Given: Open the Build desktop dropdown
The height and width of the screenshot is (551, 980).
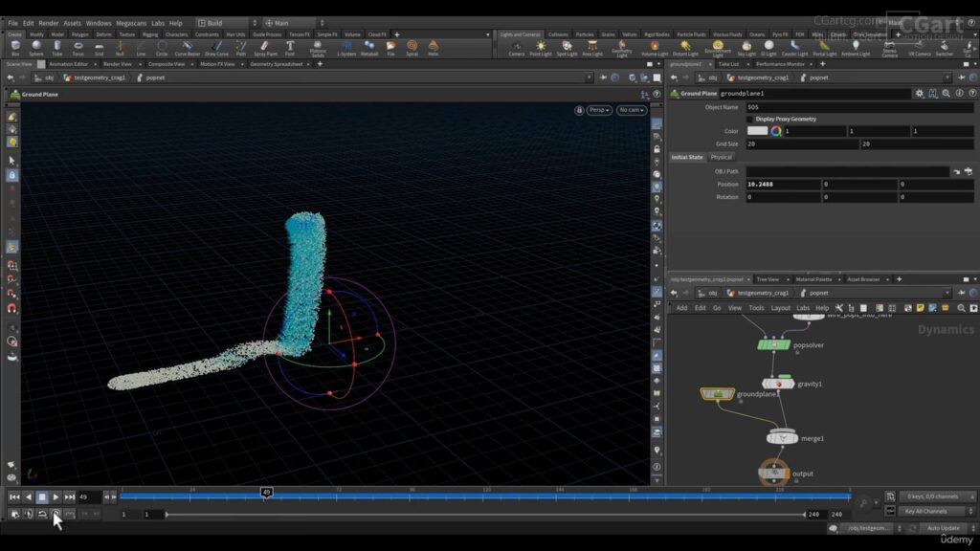Looking at the screenshot, I should click(x=226, y=23).
